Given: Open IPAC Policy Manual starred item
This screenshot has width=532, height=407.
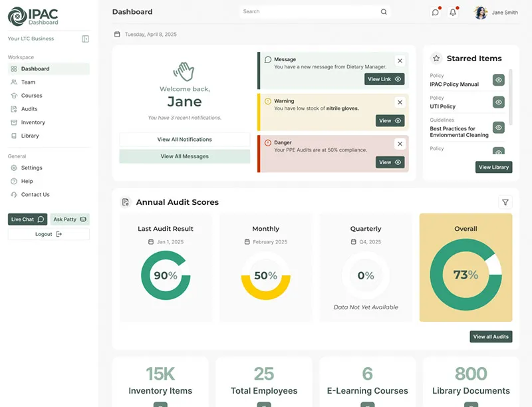Looking at the screenshot, I should tap(454, 84).
